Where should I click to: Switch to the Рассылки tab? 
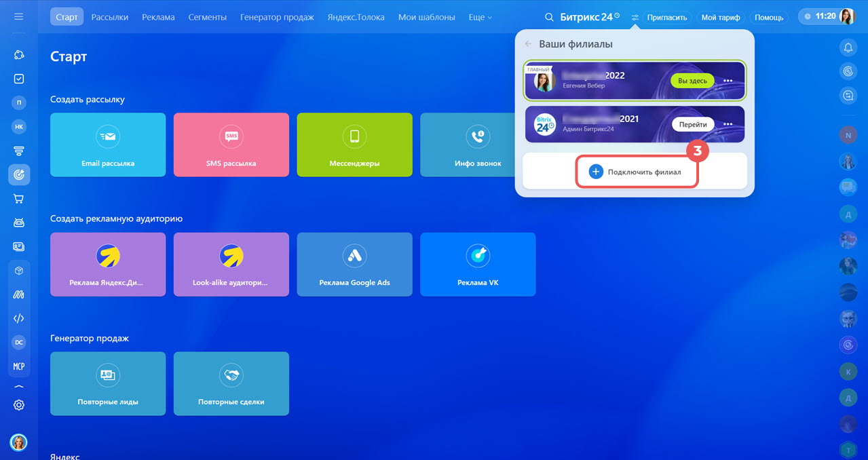[109, 17]
